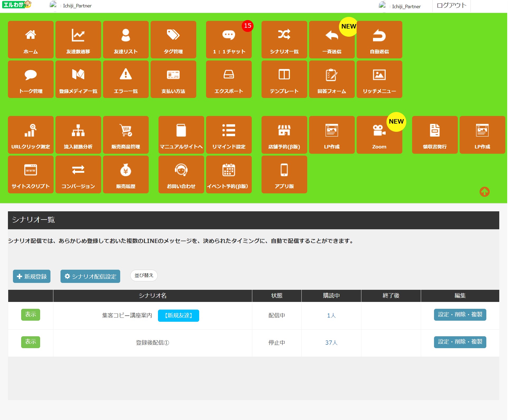This screenshot has height=420, width=513.
Task: Open サイトスクリプト site script tile
Action: (x=31, y=174)
